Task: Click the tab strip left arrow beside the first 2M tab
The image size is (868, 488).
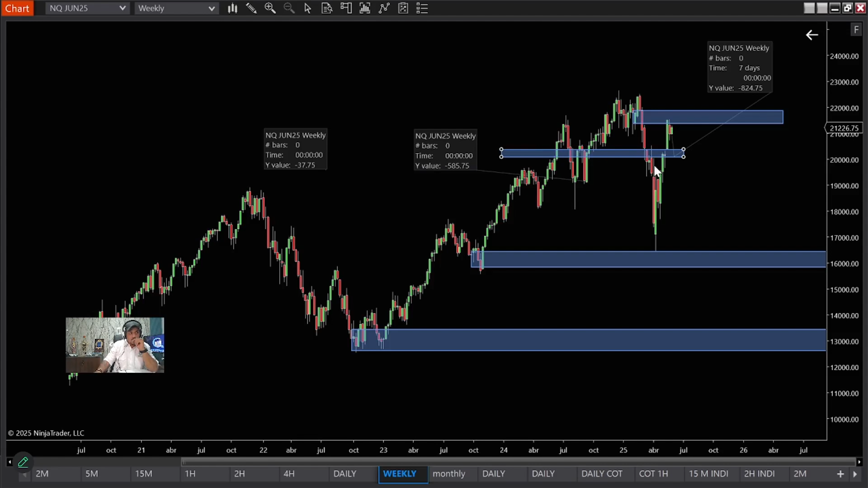Action: tap(24, 474)
